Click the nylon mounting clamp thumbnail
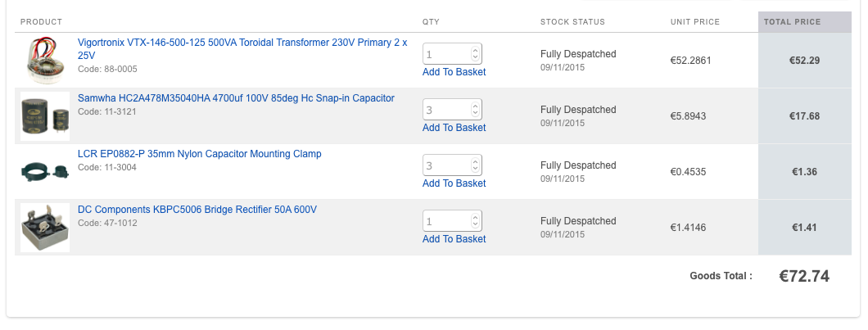The height and width of the screenshot is (330, 868). pos(45,171)
